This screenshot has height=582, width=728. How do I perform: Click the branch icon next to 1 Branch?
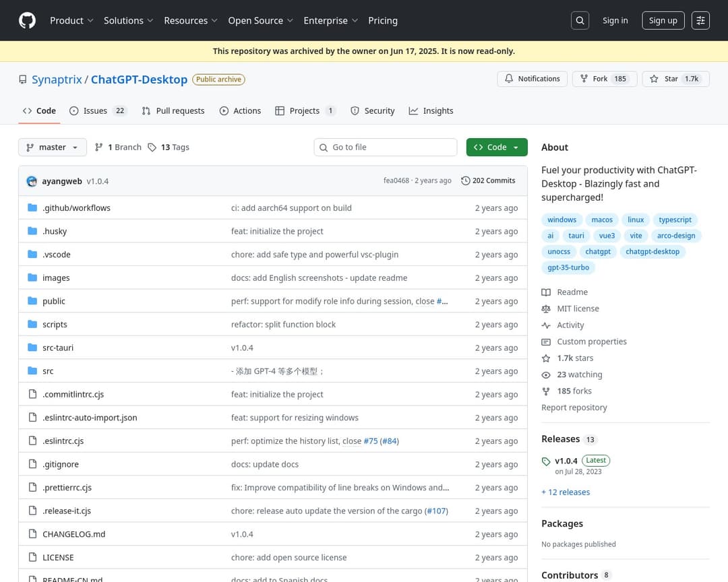pos(99,147)
